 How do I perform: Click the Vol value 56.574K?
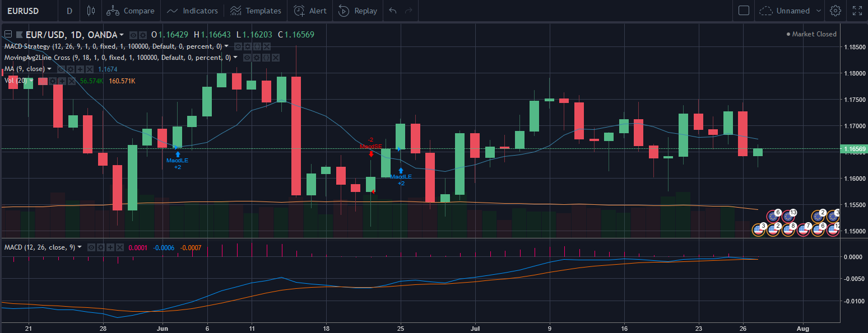[91, 81]
